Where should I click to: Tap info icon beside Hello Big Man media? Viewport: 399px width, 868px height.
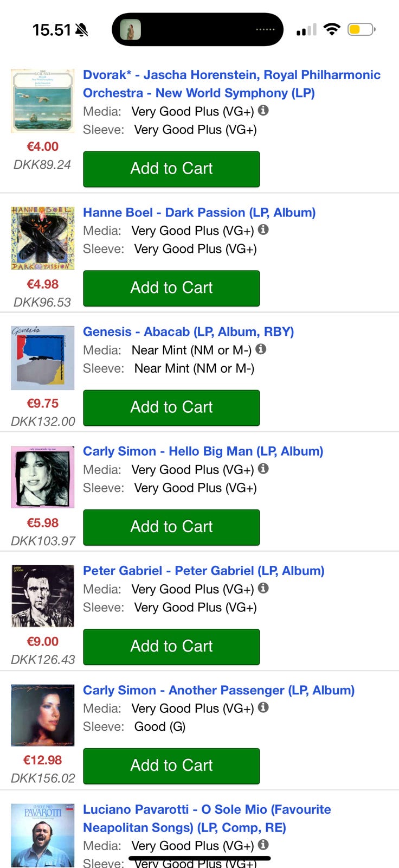(263, 469)
